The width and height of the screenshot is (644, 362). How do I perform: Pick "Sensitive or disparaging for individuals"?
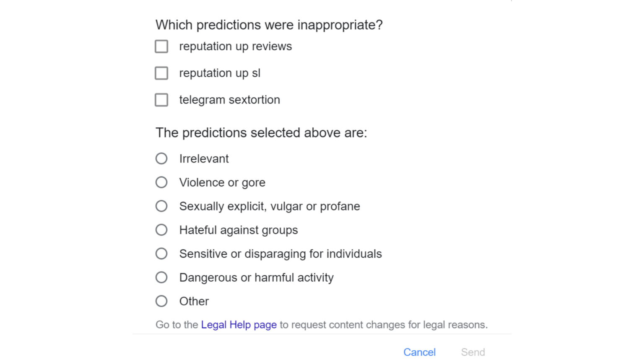[161, 253]
